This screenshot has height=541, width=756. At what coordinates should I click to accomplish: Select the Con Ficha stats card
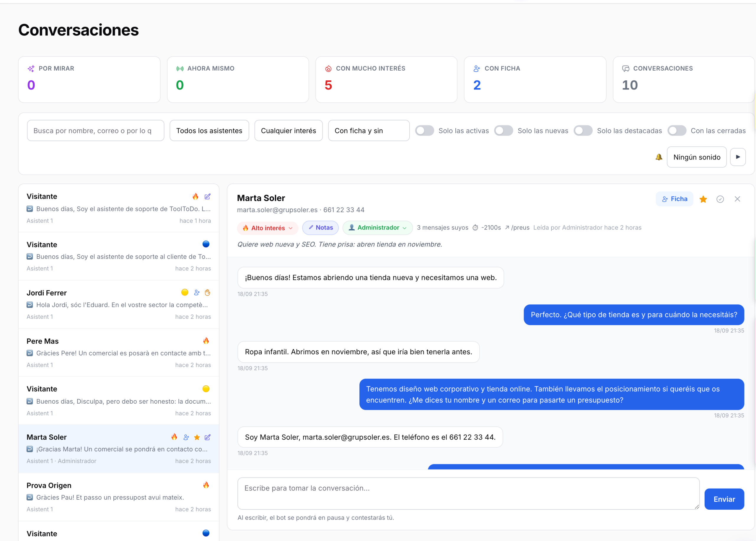tap(535, 79)
